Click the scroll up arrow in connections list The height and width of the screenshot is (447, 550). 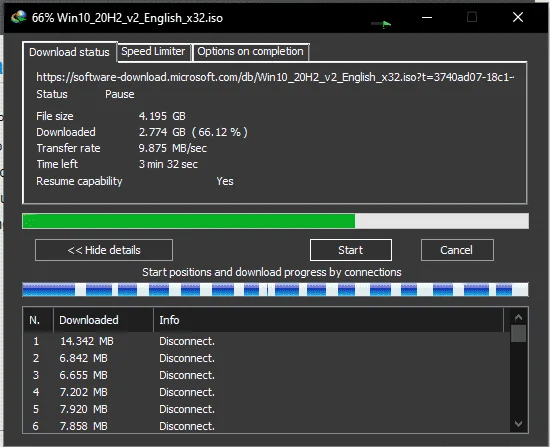[x=518, y=318]
